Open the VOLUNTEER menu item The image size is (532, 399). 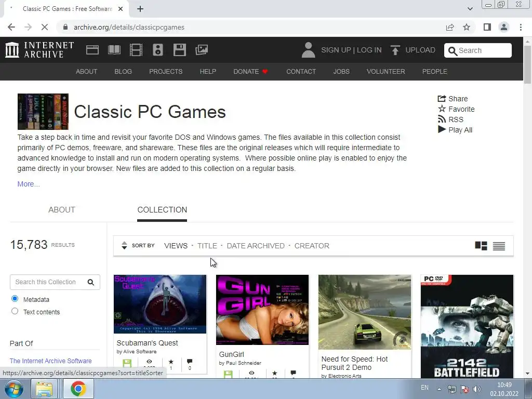[x=386, y=72]
